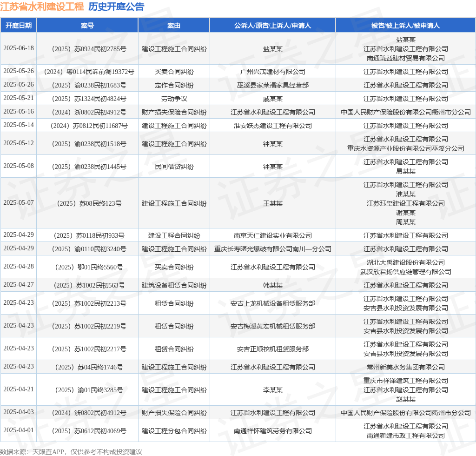Click 定作合同纠纷 case cause
Screen dimensions: 476x456
(x=174, y=85)
